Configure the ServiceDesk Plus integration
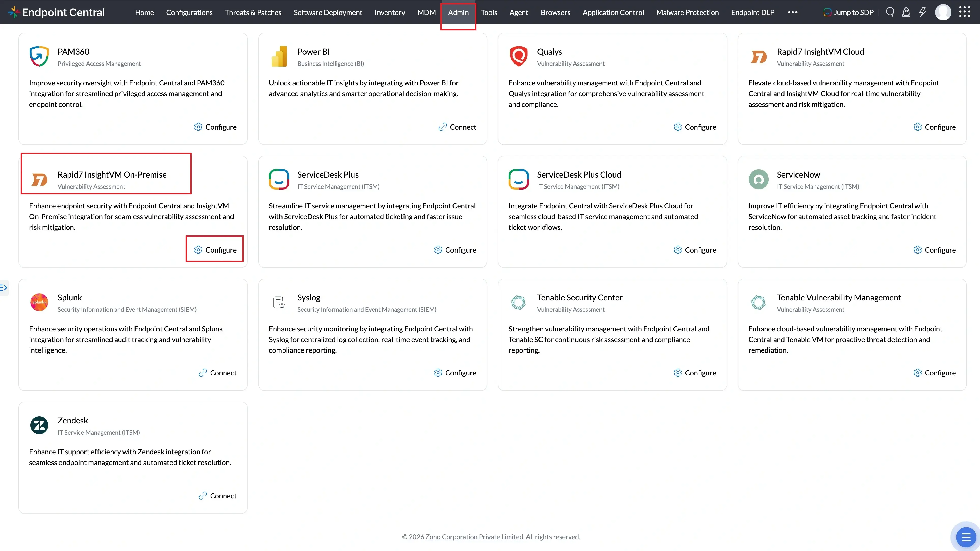Viewport: 980px width, 551px height. 455,249
